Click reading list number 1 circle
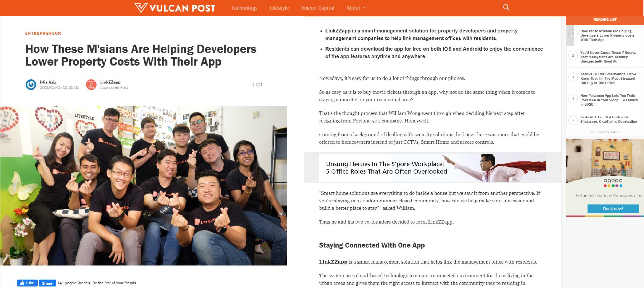Viewport: 644px width, 288px height. tap(573, 34)
